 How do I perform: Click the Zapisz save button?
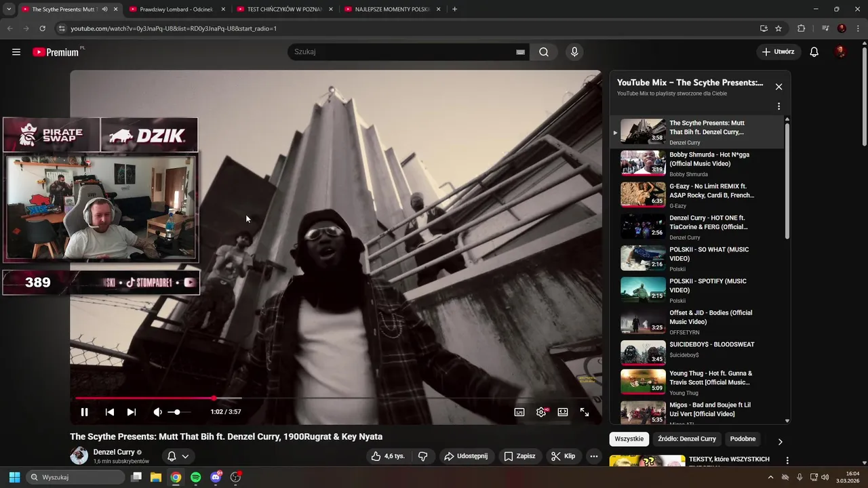tap(519, 456)
